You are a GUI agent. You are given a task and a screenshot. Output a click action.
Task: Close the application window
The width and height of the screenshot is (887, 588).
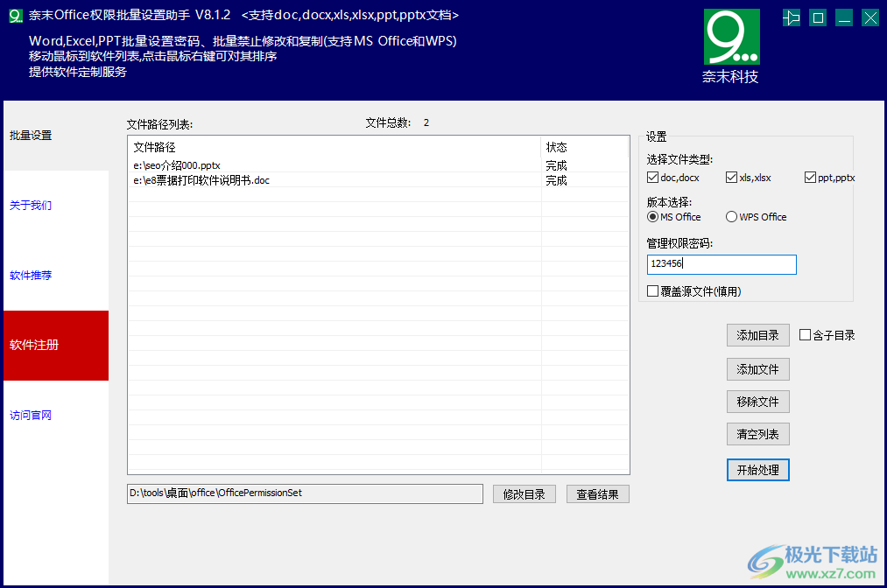[x=870, y=18]
